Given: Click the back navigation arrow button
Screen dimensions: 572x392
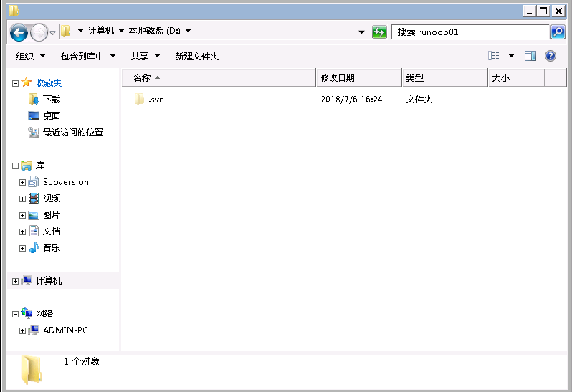Looking at the screenshot, I should [x=19, y=32].
